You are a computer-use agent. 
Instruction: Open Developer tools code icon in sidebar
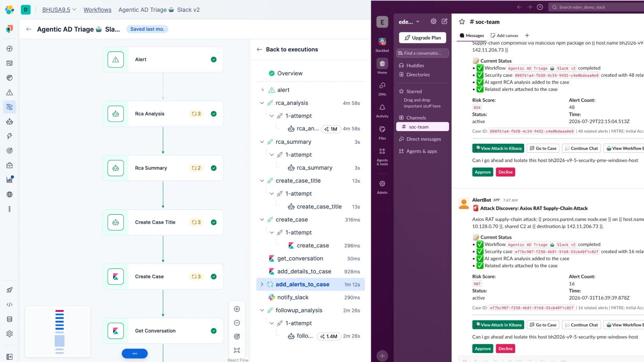[x=9, y=305]
